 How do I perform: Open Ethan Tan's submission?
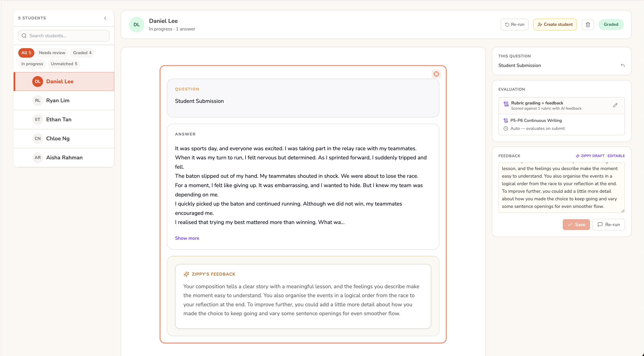64,120
